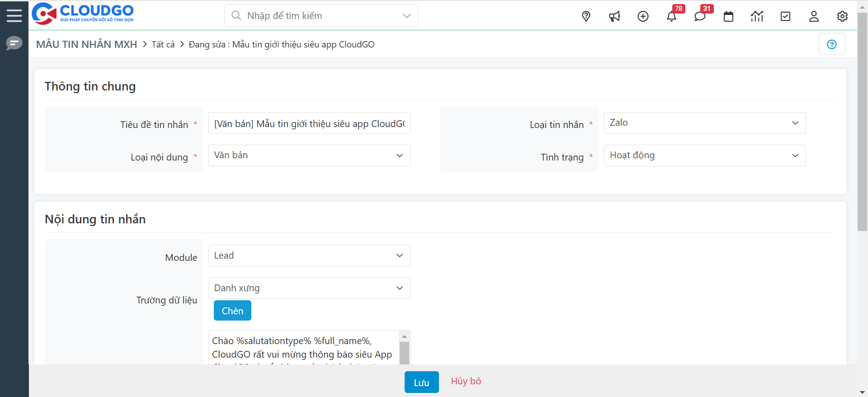Screen dimensions: 868x397
Task: Open the Trường dữ liệu Danh xưng dropdown
Action: [x=309, y=288]
